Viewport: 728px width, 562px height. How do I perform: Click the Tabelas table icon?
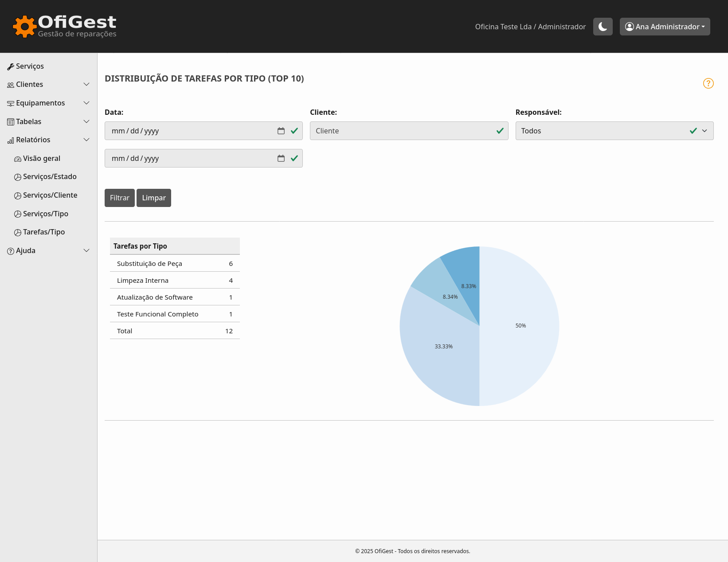(x=11, y=122)
